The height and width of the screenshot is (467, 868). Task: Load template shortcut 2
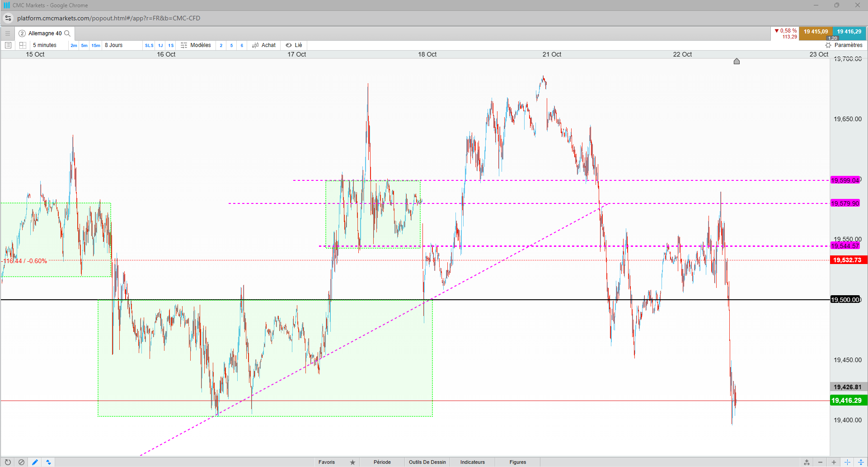pos(221,45)
